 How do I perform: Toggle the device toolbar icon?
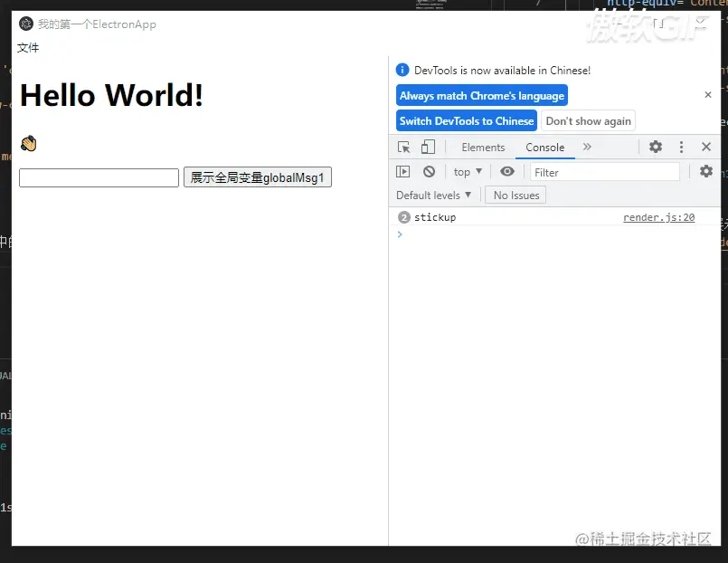point(428,148)
